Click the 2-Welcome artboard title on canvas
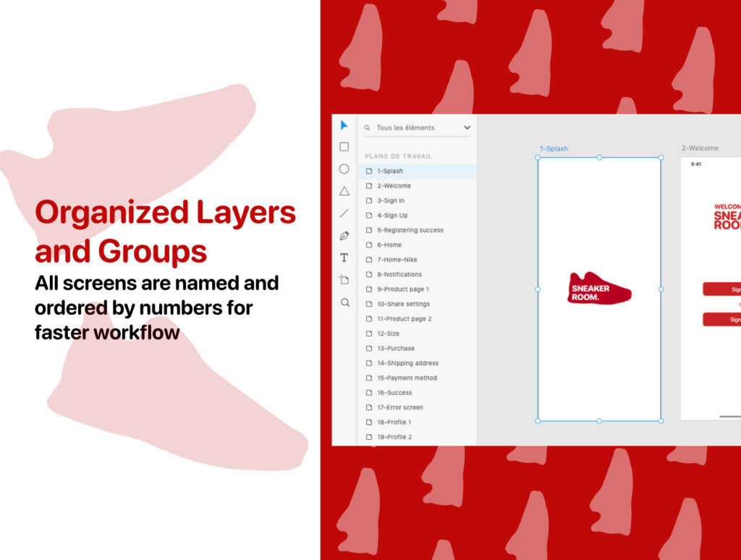The width and height of the screenshot is (741, 560). [x=700, y=148]
